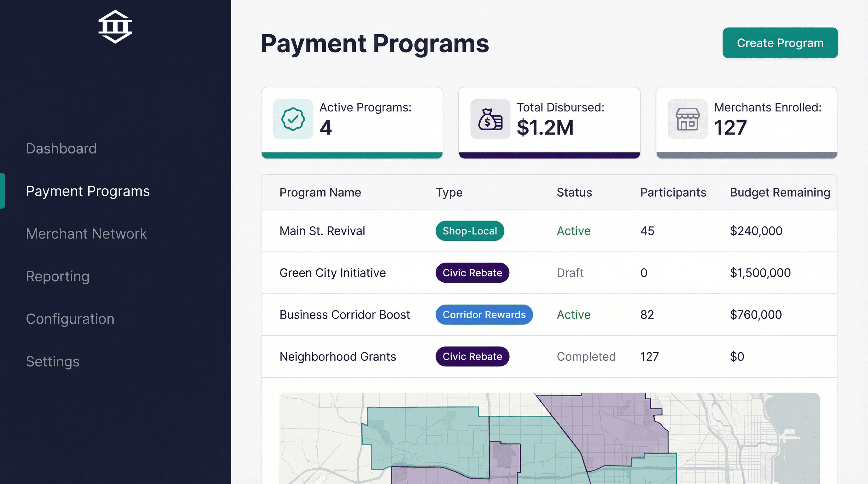The image size is (868, 484).
Task: Select the Business Corridor Boost program name
Action: pos(345,315)
